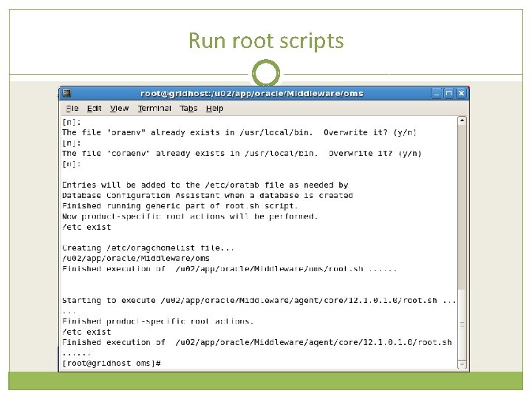The width and height of the screenshot is (532, 399).
Task: Open the Terminal menu
Action: click(x=154, y=108)
